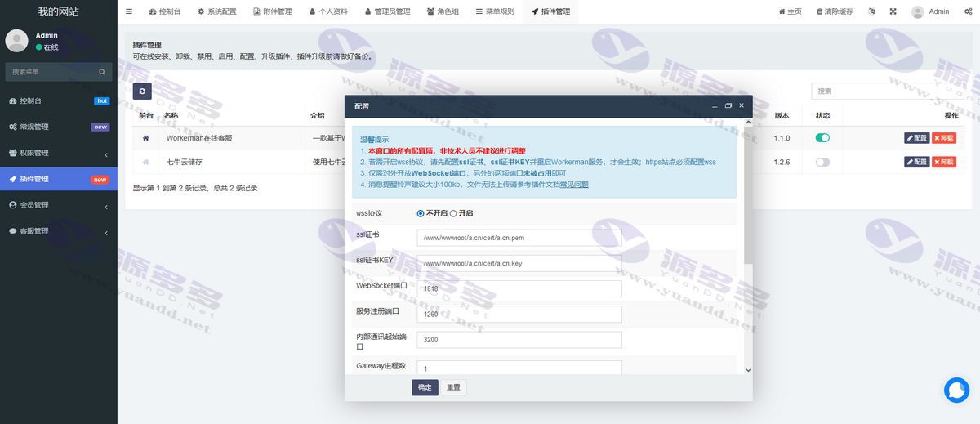Click the home icon in the 七牛云储存 row
Image resolution: width=980 pixels, height=424 pixels.
pos(145,162)
